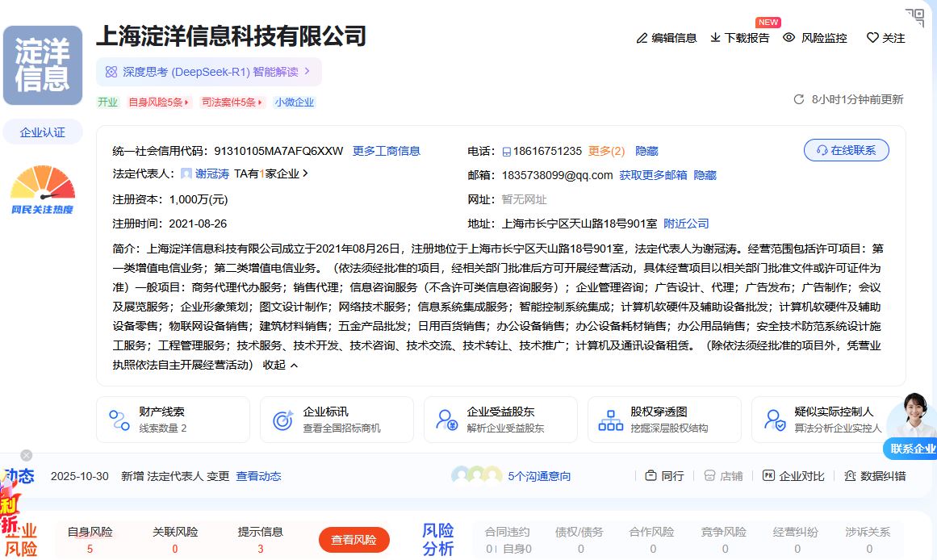Expand TA有1家企业 for the legal representative
The image size is (937, 560).
270,174
